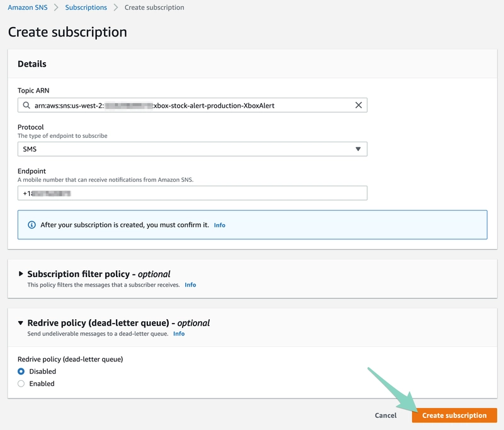This screenshot has height=430, width=504.
Task: Open the Protocol dropdown showing SMS
Action: [x=192, y=149]
